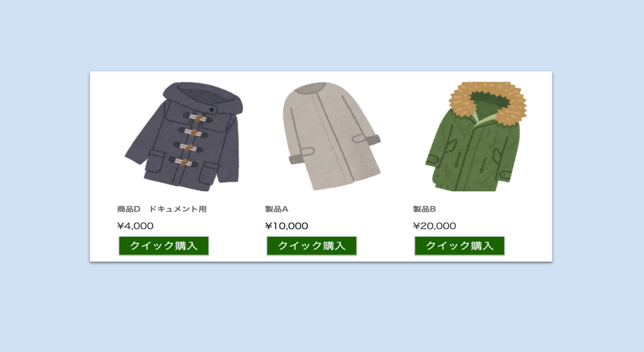Click the gray coat's cuffed sleeve
This screenshot has height=352, width=644.
(x=301, y=155)
